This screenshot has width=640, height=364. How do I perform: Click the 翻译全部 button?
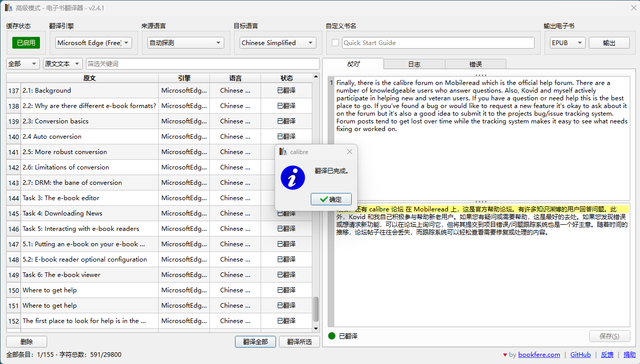(x=255, y=341)
